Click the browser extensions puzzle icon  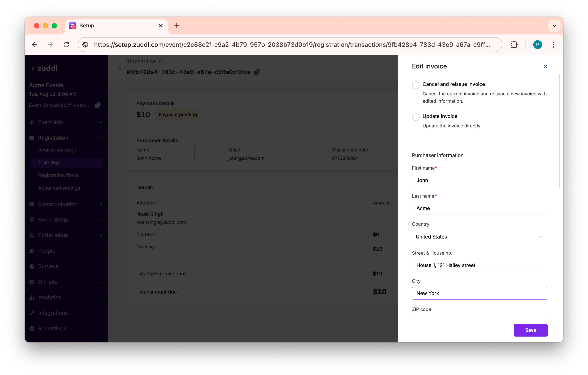514,44
